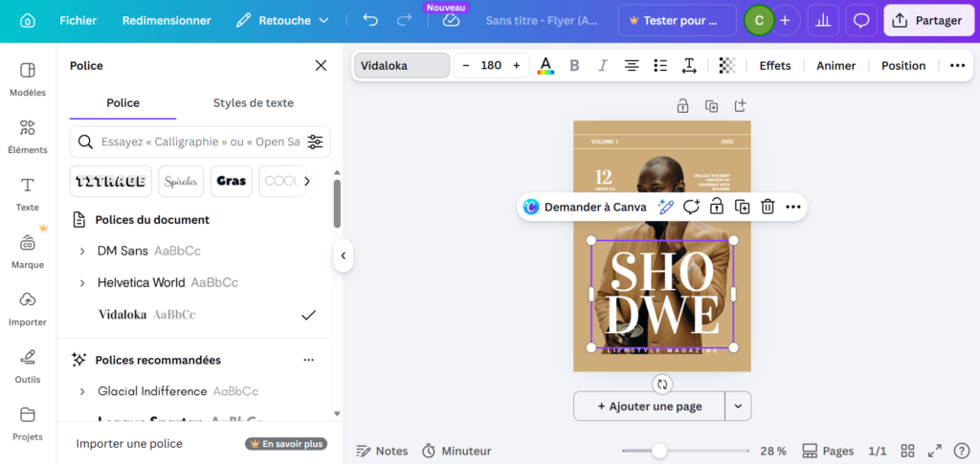Open the C profile avatar
Image resolution: width=980 pixels, height=464 pixels.
(759, 21)
